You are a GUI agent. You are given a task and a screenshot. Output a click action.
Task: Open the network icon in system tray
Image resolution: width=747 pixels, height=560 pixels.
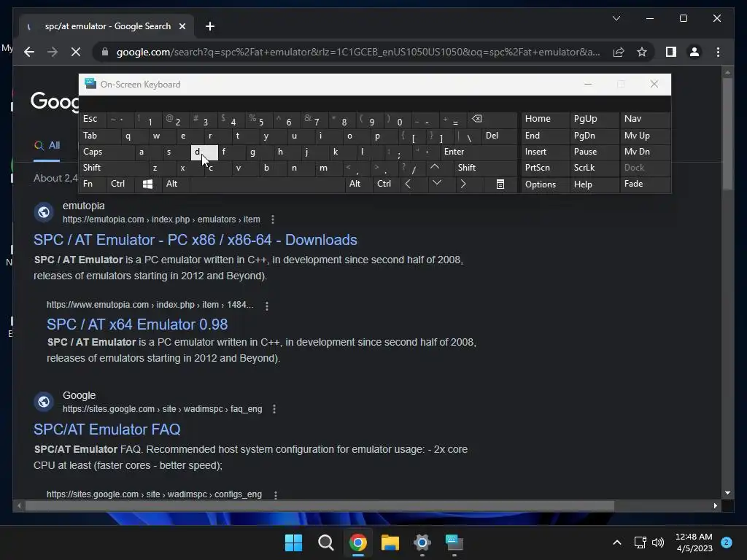(640, 542)
